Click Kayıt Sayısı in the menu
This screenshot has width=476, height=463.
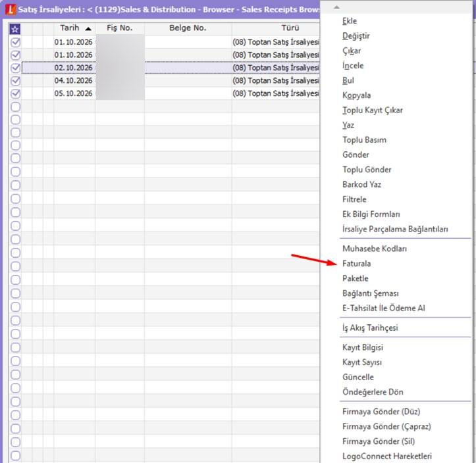tap(362, 362)
